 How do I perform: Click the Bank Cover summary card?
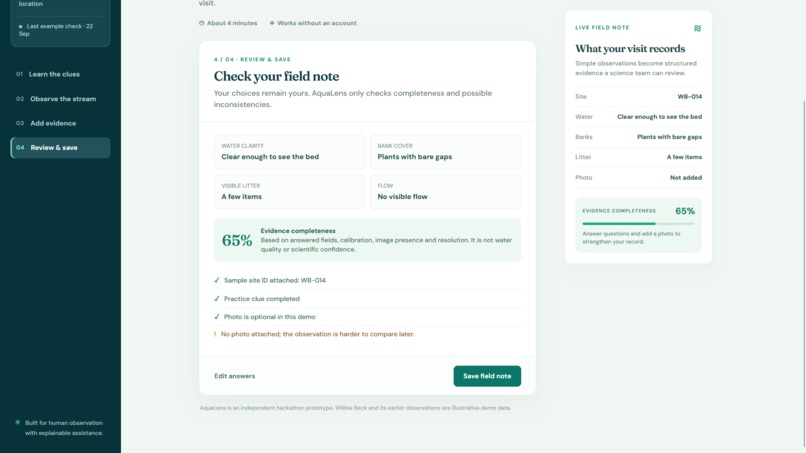445,152
